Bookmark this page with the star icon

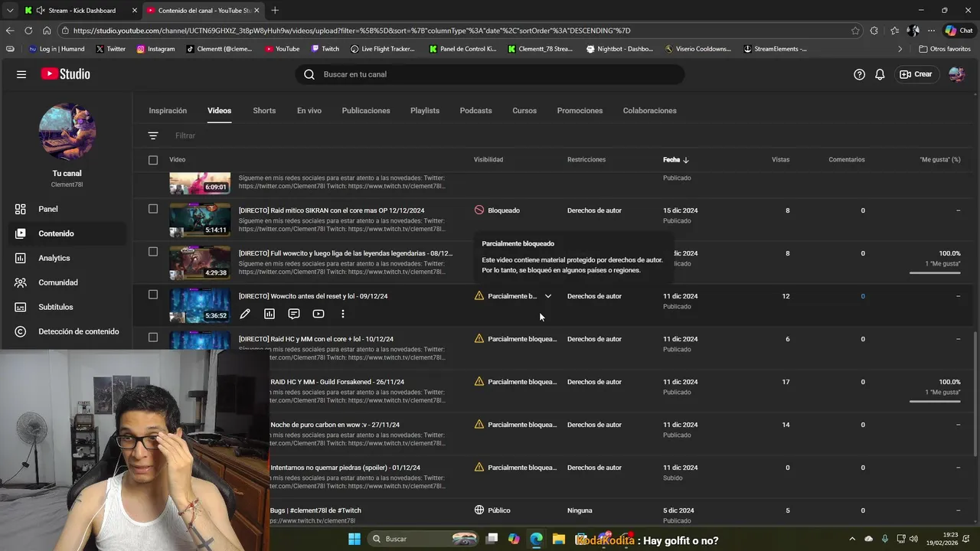click(855, 31)
